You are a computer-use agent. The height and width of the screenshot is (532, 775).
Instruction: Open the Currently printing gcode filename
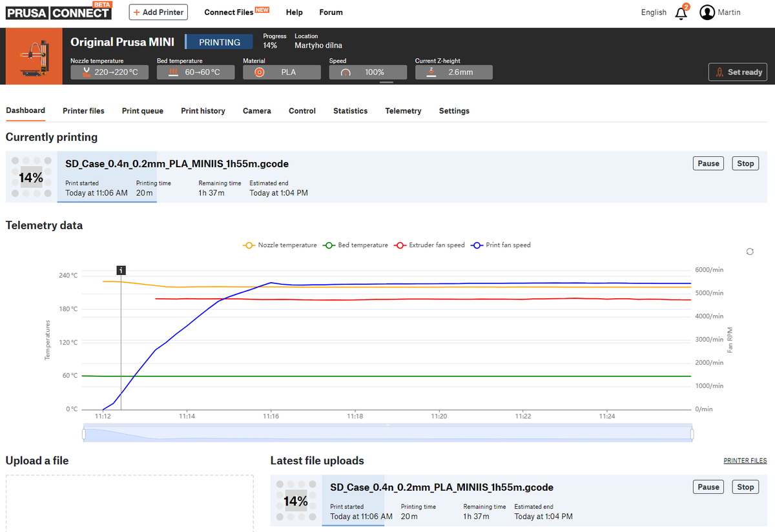point(177,163)
